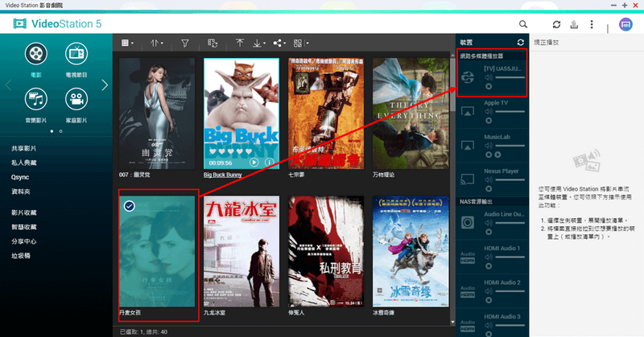The height and width of the screenshot is (337, 644).
Task: Select the HDMI Audio 2 device icon
Action: click(468, 291)
